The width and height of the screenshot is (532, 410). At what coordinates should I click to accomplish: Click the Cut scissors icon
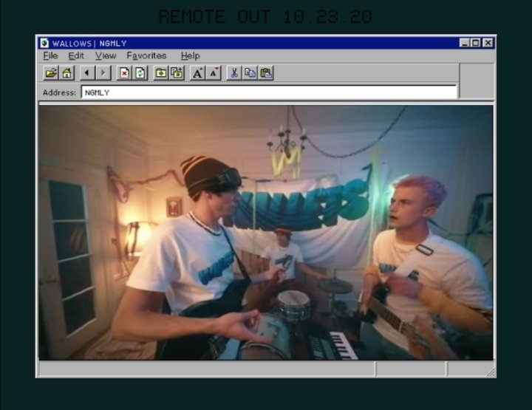tap(234, 73)
